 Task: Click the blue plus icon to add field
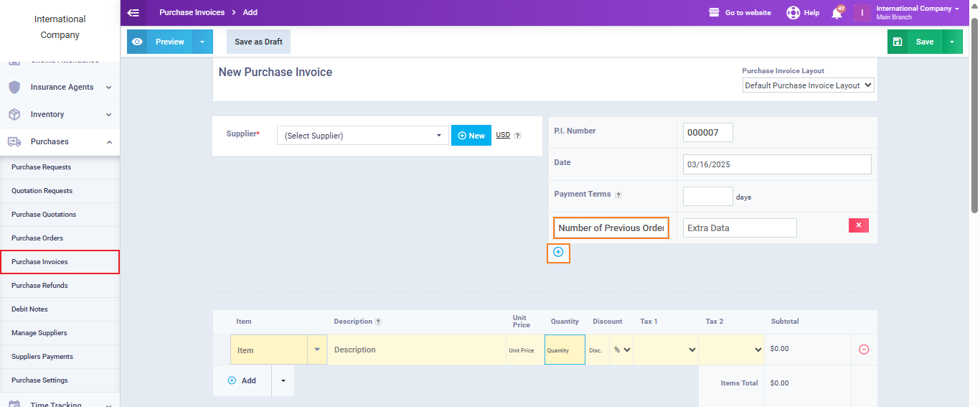[558, 253]
